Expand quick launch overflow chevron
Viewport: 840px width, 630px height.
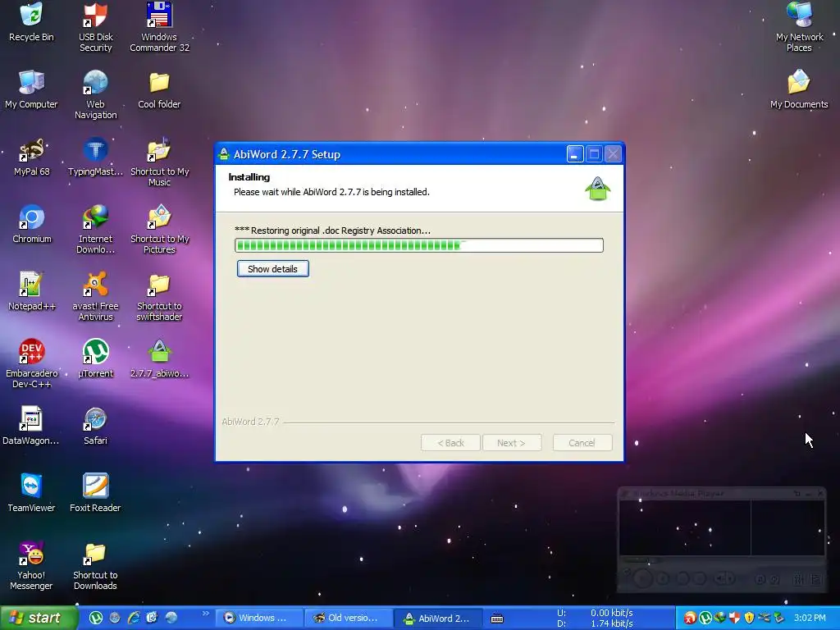click(206, 614)
